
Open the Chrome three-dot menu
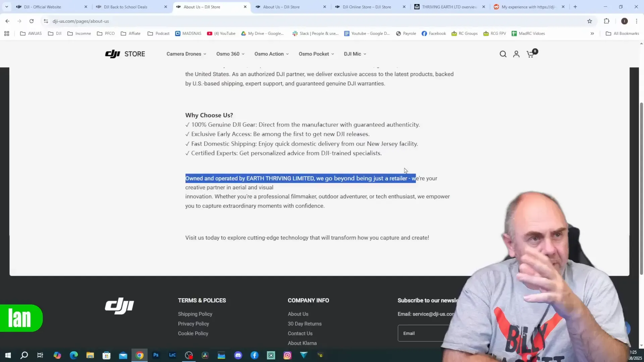pyautogui.click(x=637, y=21)
